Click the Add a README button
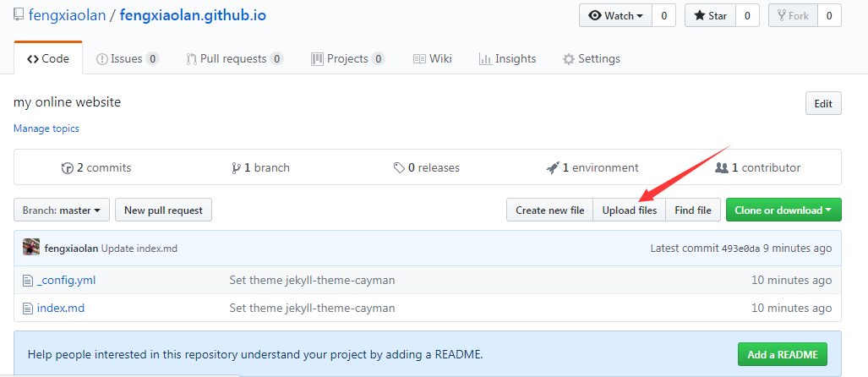 point(782,354)
